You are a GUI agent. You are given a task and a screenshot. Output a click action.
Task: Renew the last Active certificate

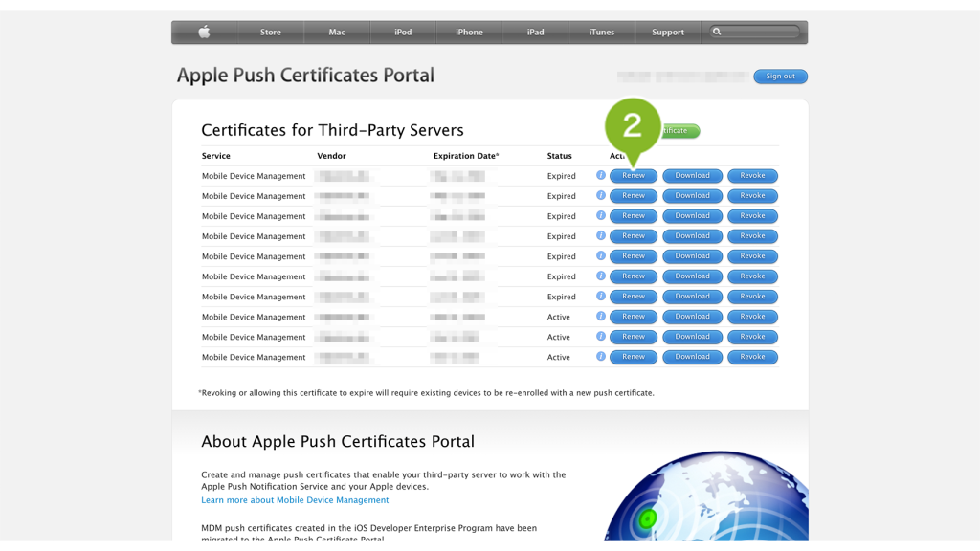point(634,357)
